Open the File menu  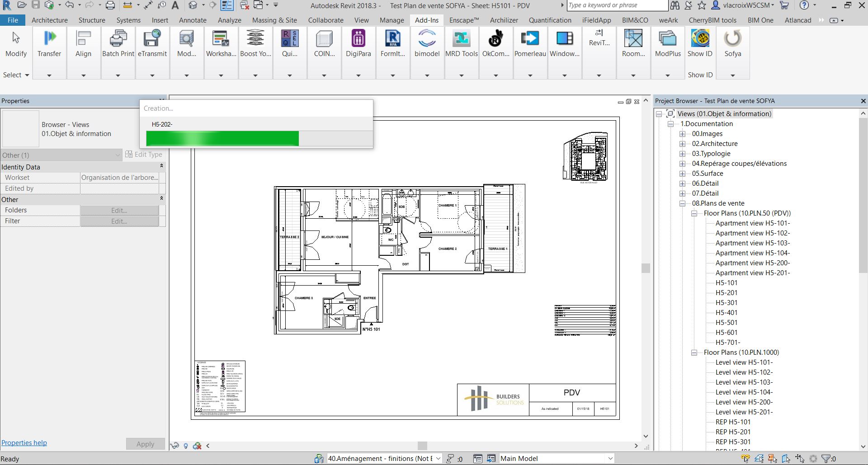pos(13,20)
